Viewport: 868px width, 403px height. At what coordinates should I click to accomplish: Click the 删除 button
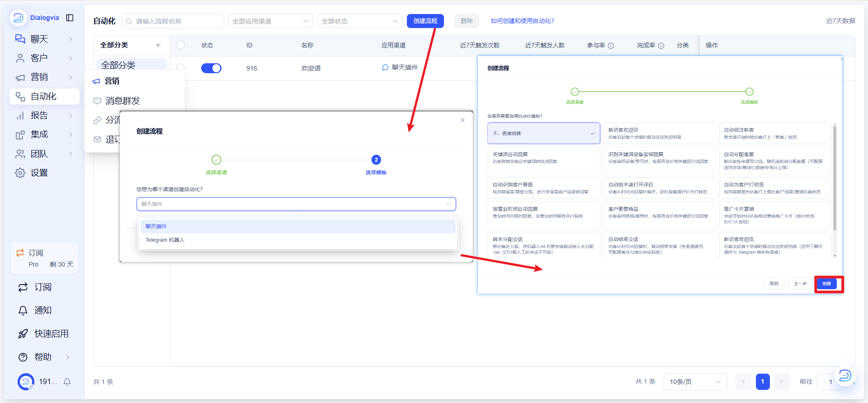tap(467, 21)
